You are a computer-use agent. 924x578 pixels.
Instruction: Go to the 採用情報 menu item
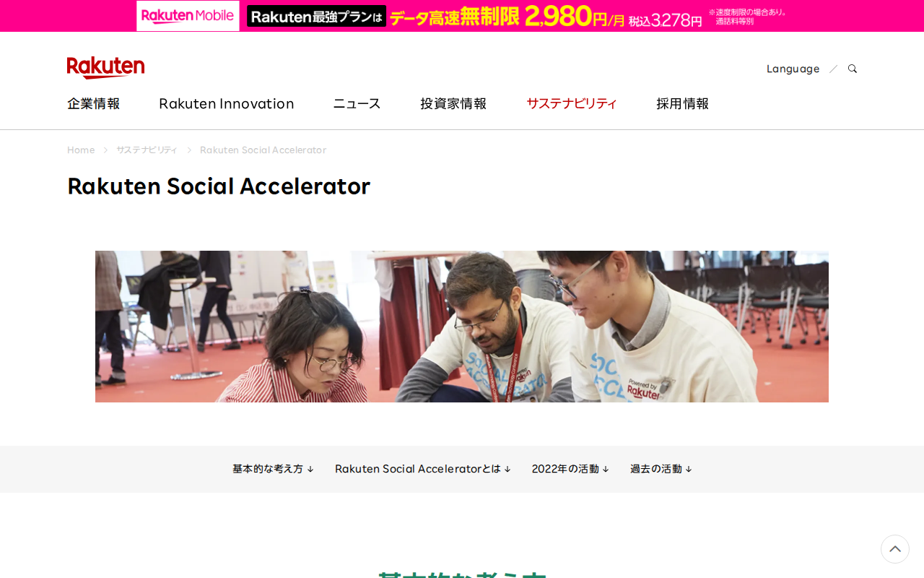(683, 103)
